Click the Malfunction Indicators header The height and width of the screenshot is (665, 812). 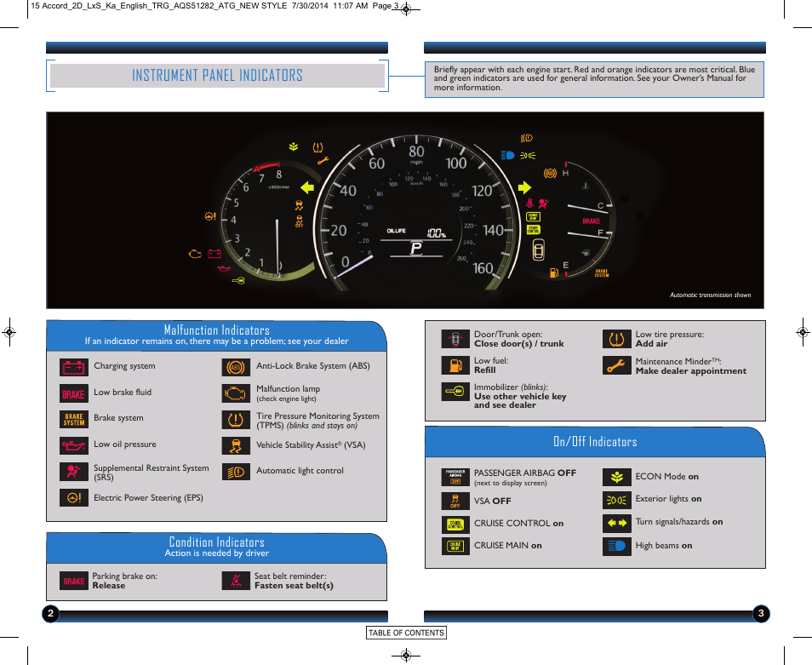216,330
